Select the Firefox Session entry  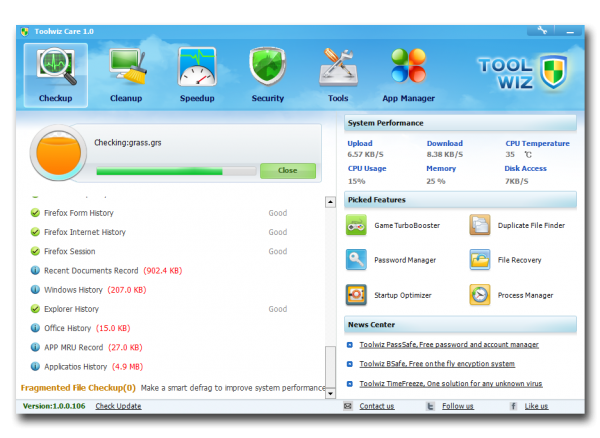[159, 251]
